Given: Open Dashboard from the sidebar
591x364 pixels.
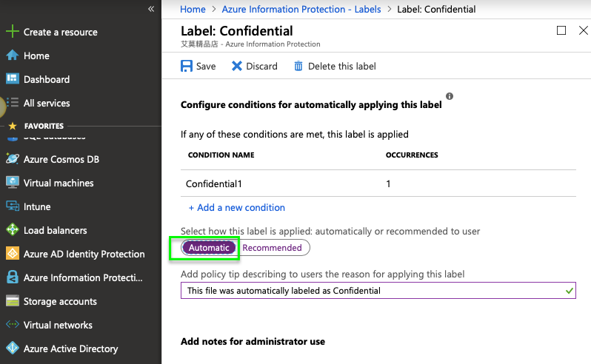Looking at the screenshot, I should tap(46, 79).
